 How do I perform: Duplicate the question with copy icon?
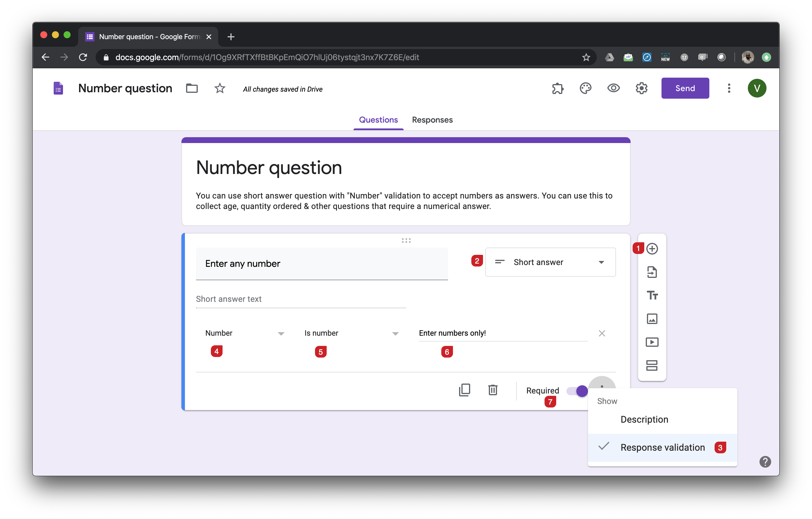[x=464, y=390]
